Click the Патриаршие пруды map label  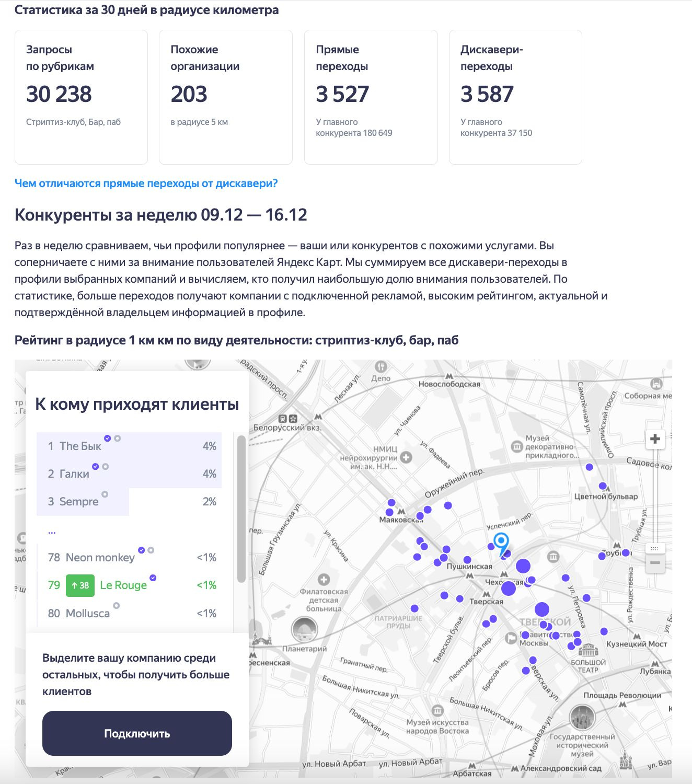coord(398,622)
